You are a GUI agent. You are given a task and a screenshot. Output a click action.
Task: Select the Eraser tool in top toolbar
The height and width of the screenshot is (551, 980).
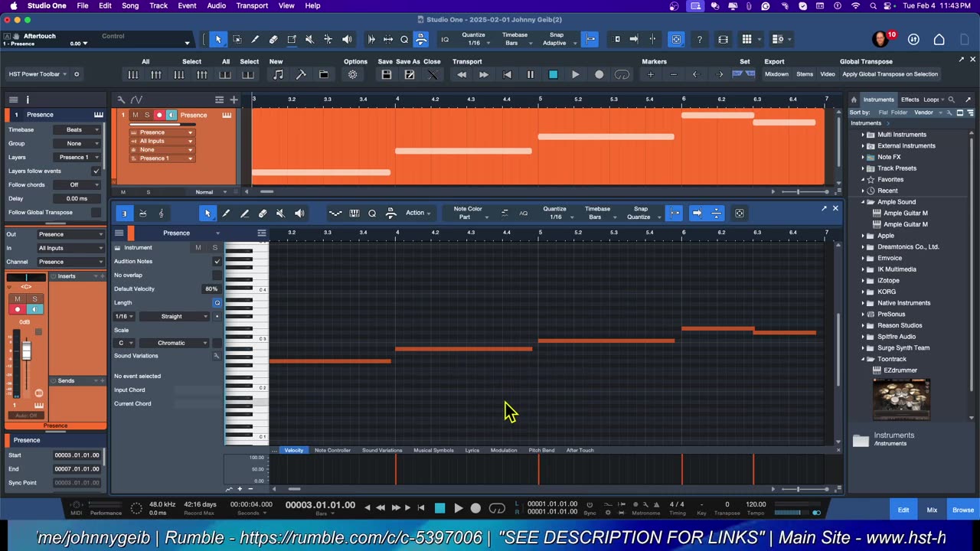pyautogui.click(x=273, y=39)
